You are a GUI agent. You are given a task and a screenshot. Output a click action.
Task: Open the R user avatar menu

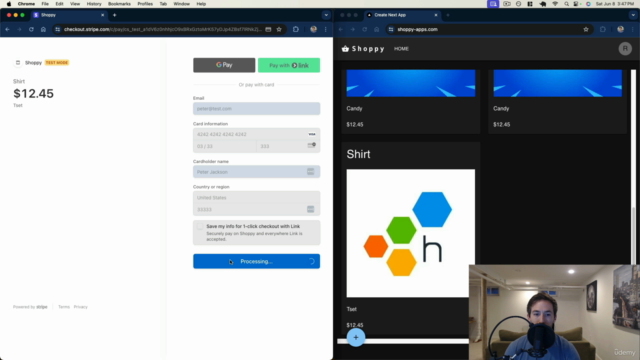[625, 49]
